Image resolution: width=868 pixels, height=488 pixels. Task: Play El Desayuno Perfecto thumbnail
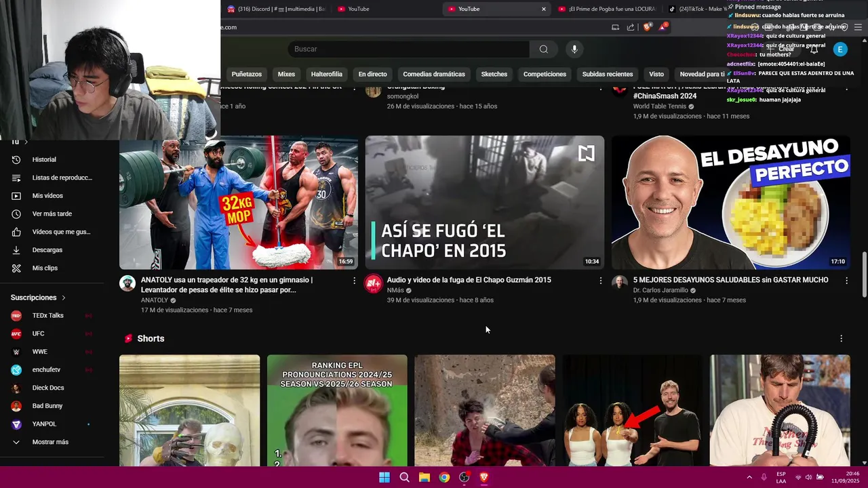tap(731, 203)
